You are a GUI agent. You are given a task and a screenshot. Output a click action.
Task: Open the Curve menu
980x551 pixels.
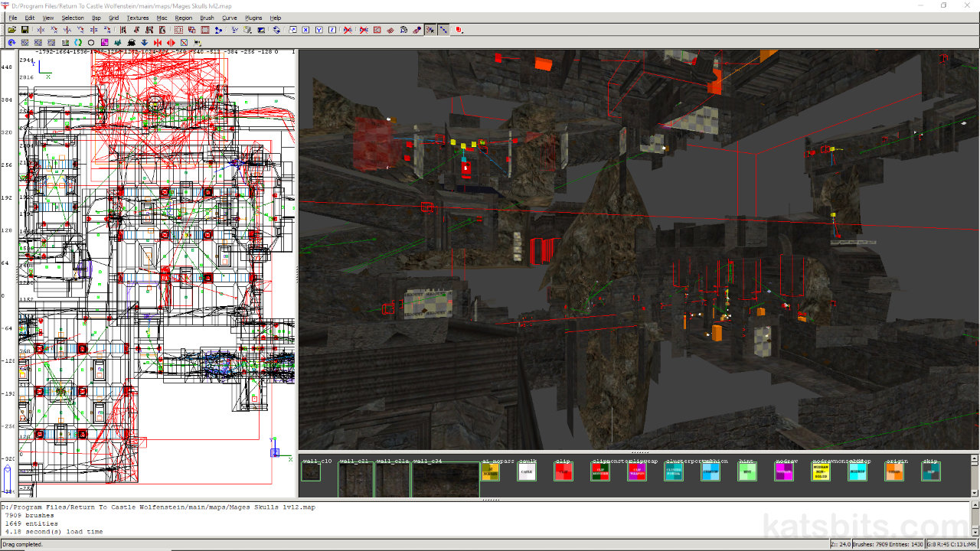pos(230,17)
